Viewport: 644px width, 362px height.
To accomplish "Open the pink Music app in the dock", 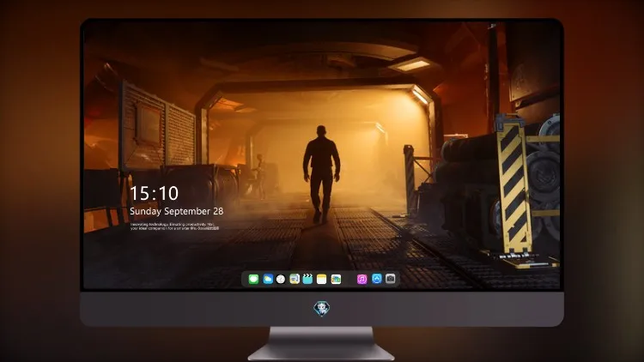I will tap(361, 279).
